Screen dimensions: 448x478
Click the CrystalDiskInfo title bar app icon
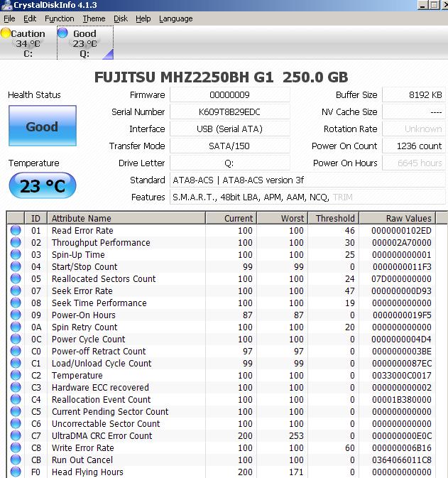pyautogui.click(x=6, y=5)
